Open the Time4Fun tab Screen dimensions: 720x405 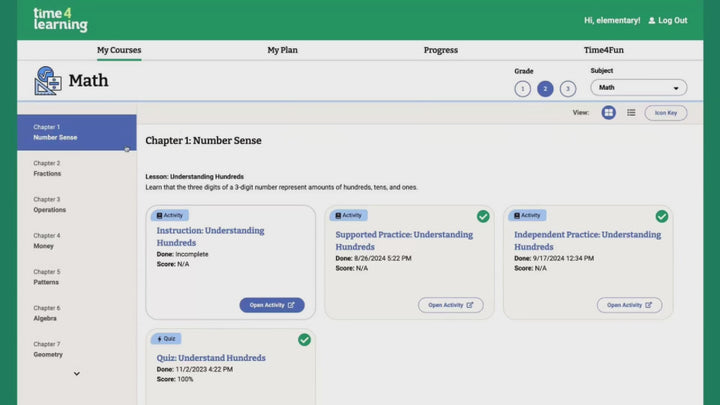point(604,50)
